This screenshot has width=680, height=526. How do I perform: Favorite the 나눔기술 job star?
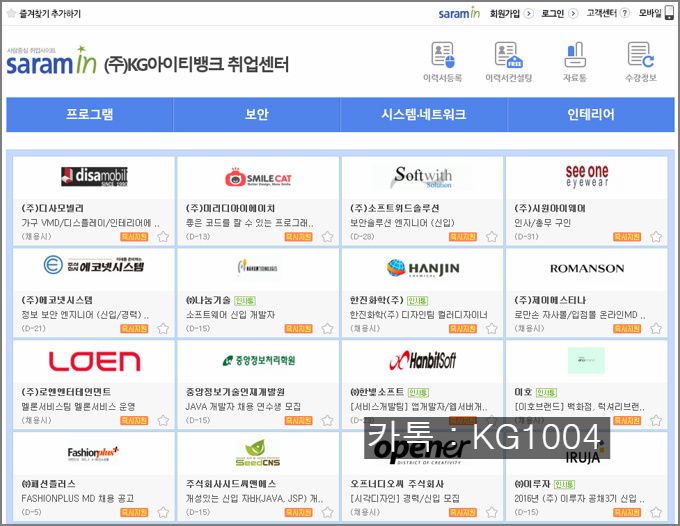pos(327,329)
